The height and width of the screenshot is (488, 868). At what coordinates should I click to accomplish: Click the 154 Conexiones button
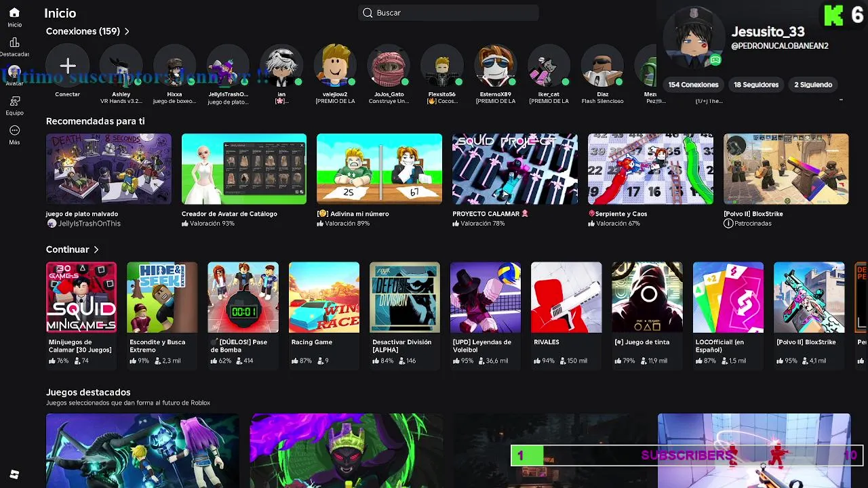(693, 85)
